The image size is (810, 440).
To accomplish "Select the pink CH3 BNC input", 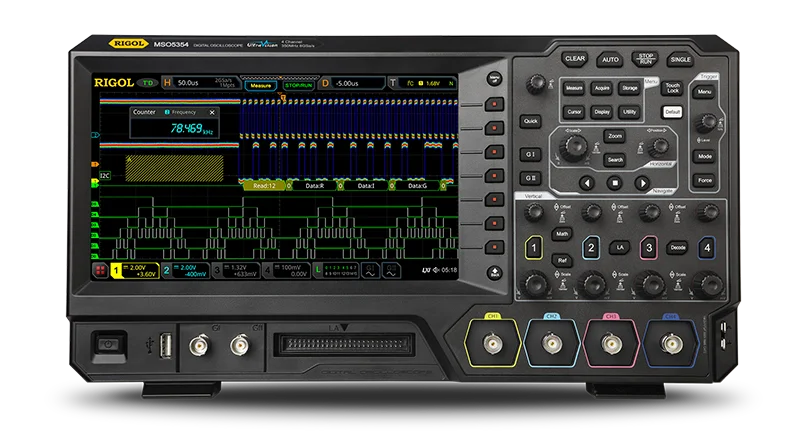I will click(611, 343).
